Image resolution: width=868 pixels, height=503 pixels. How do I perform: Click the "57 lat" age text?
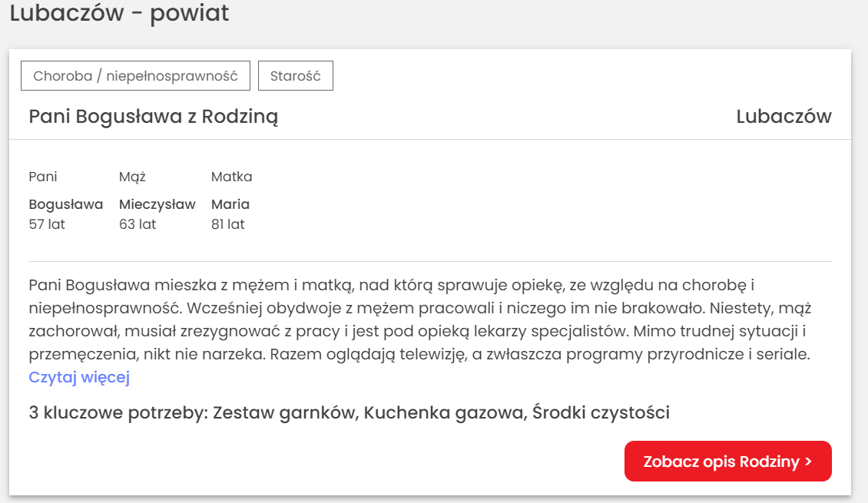coord(47,224)
